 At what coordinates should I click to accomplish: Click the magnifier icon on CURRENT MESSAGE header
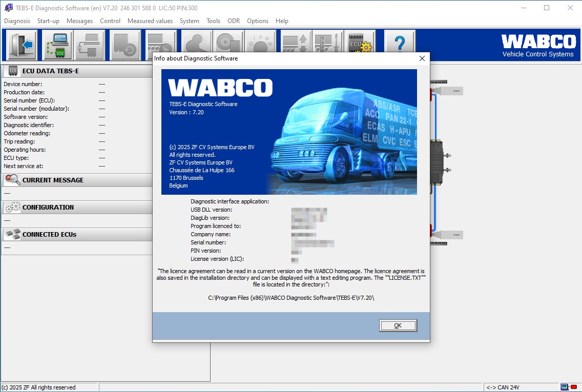point(13,180)
